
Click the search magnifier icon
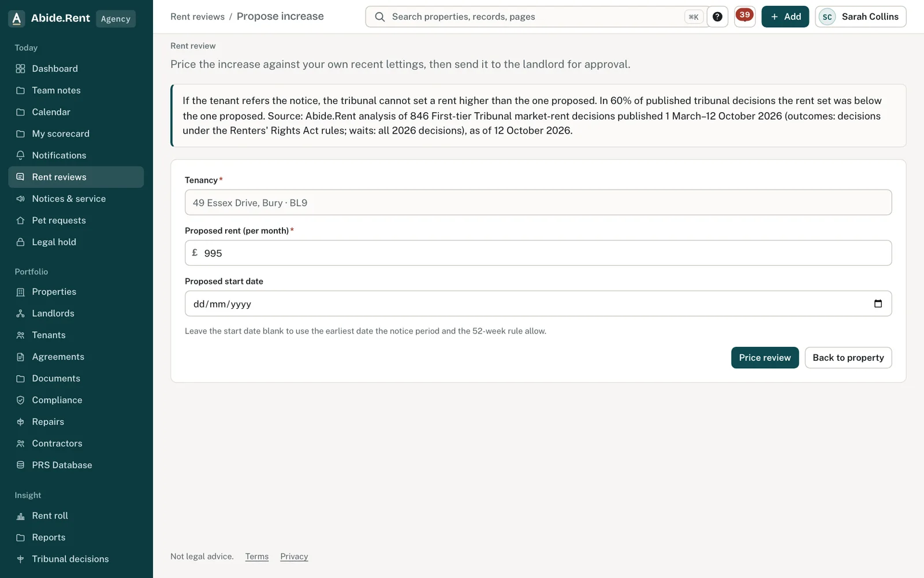(380, 17)
